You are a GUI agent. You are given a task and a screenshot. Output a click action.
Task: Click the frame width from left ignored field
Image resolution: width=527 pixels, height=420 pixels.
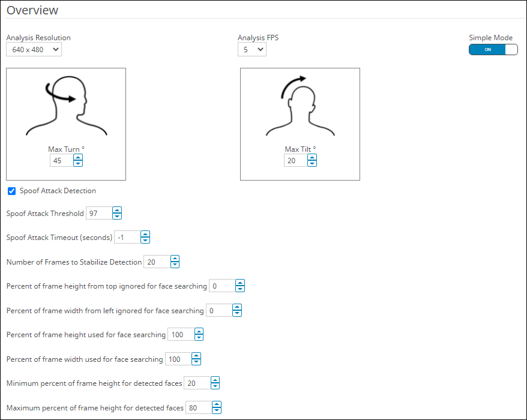[x=219, y=310]
